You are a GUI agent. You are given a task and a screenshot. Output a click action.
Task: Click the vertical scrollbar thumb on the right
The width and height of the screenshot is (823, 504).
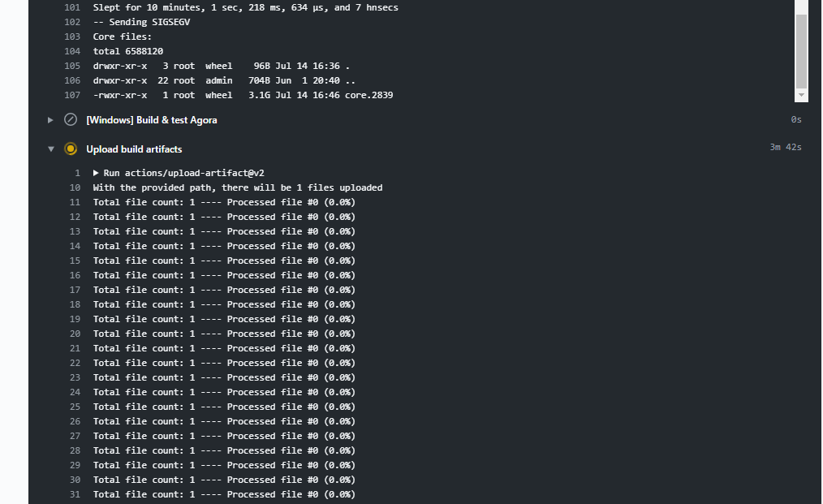(x=802, y=49)
